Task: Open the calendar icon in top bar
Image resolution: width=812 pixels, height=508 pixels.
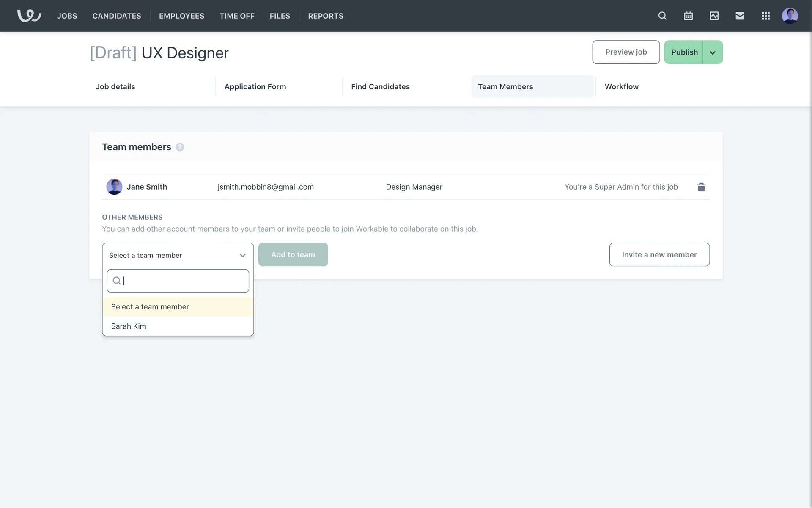Action: pyautogui.click(x=688, y=16)
